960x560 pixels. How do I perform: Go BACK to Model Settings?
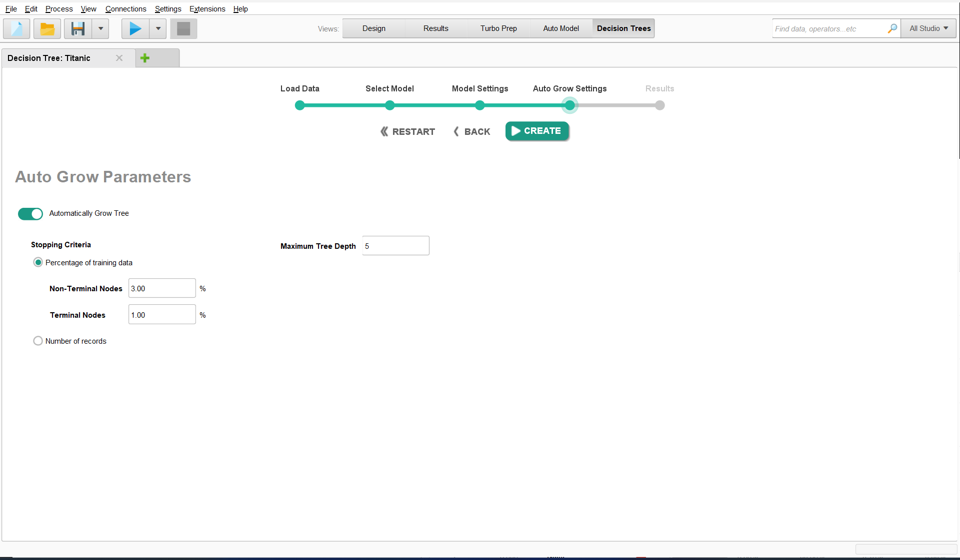(470, 131)
